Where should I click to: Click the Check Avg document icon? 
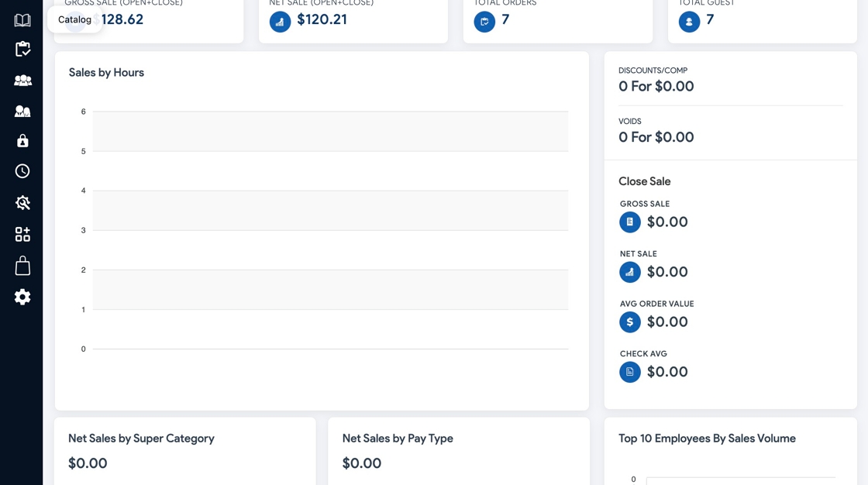click(630, 372)
